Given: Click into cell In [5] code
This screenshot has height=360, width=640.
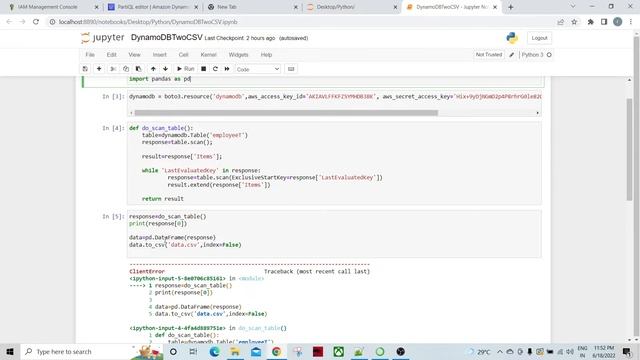Looking at the screenshot, I should (x=334, y=234).
